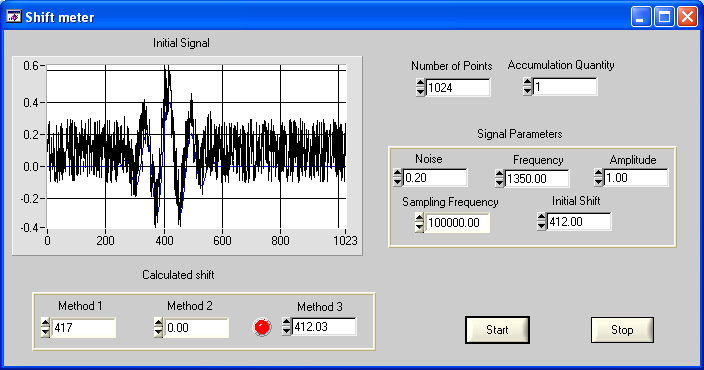Click the Amplitude stepper arrows

pyautogui.click(x=598, y=178)
